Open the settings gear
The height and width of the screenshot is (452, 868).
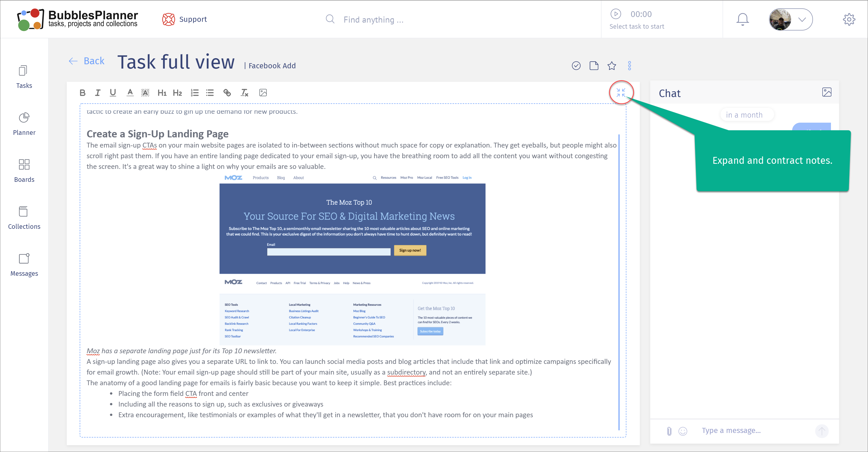coord(849,20)
